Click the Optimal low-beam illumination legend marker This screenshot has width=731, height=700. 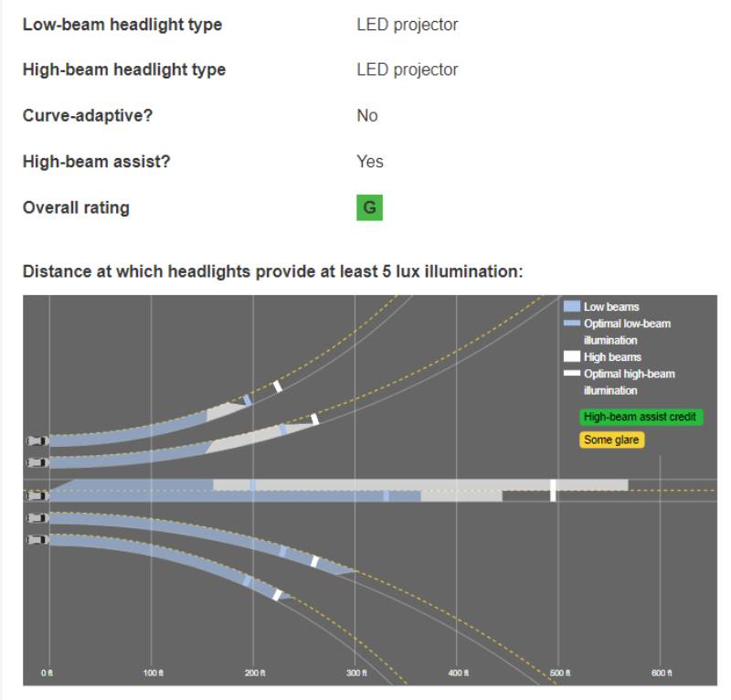coord(572,323)
